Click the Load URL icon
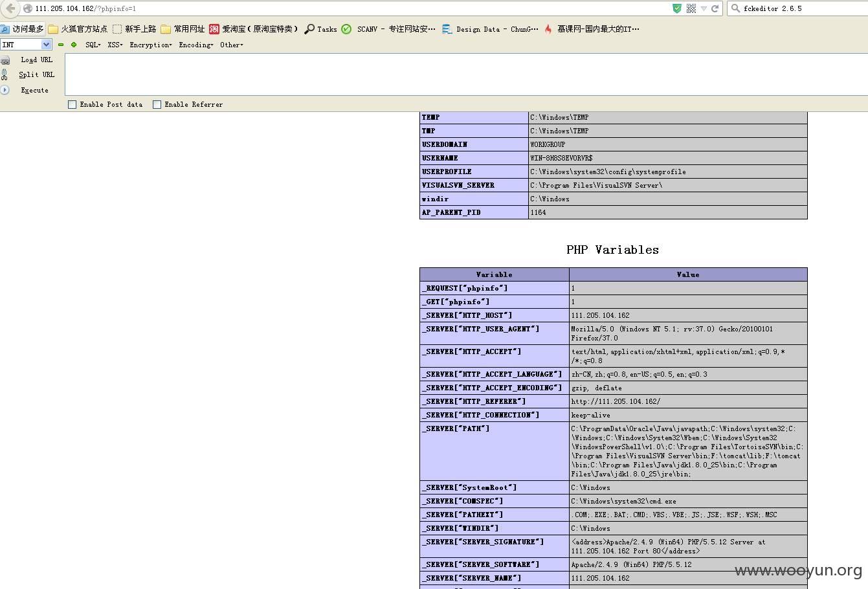Screen dimensions: 868x589 [5, 60]
